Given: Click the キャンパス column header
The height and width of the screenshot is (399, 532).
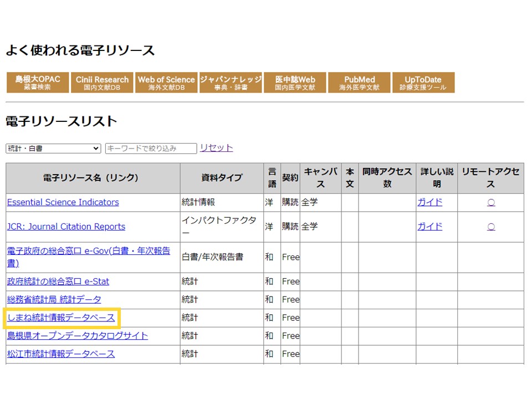Looking at the screenshot, I should (321, 178).
